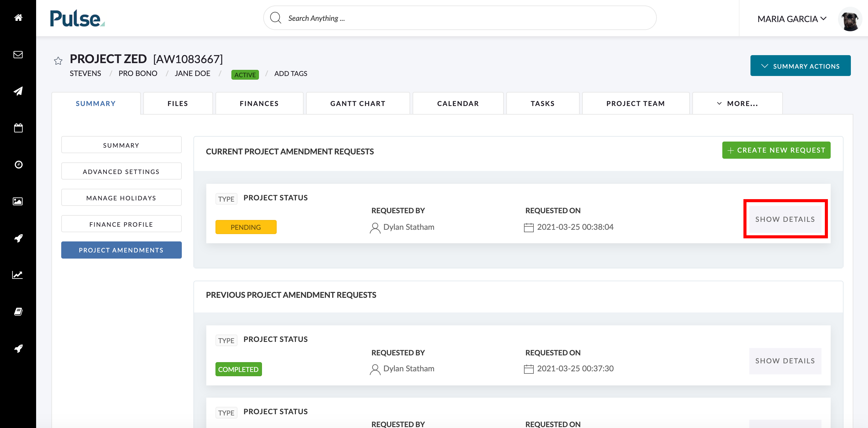
Task: Open Maria Garcia's avatar picture
Action: click(x=850, y=20)
